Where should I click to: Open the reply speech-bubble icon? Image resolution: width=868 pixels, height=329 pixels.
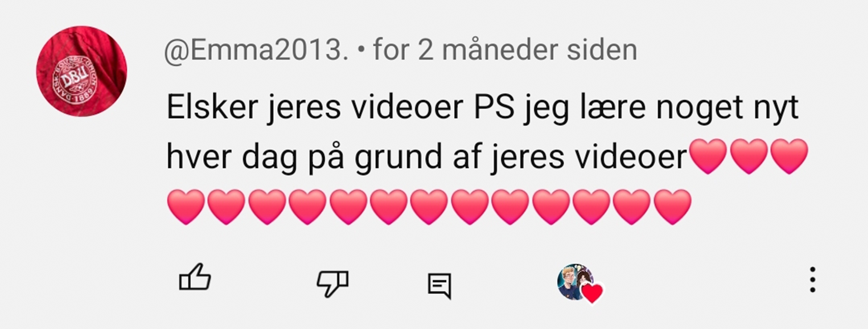[439, 286]
